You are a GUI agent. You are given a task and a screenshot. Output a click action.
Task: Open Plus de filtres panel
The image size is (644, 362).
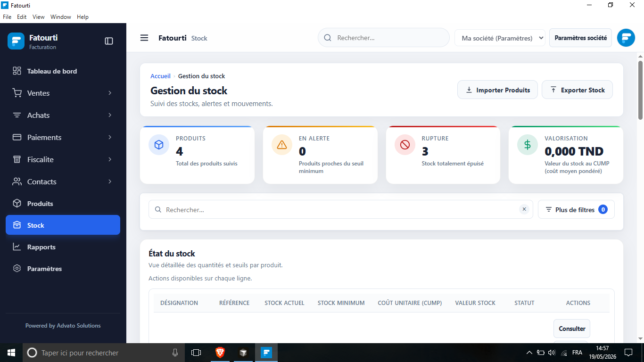pyautogui.click(x=576, y=209)
